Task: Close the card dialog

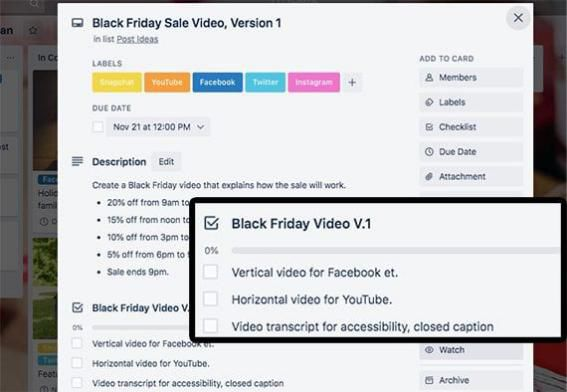Action: (x=518, y=18)
